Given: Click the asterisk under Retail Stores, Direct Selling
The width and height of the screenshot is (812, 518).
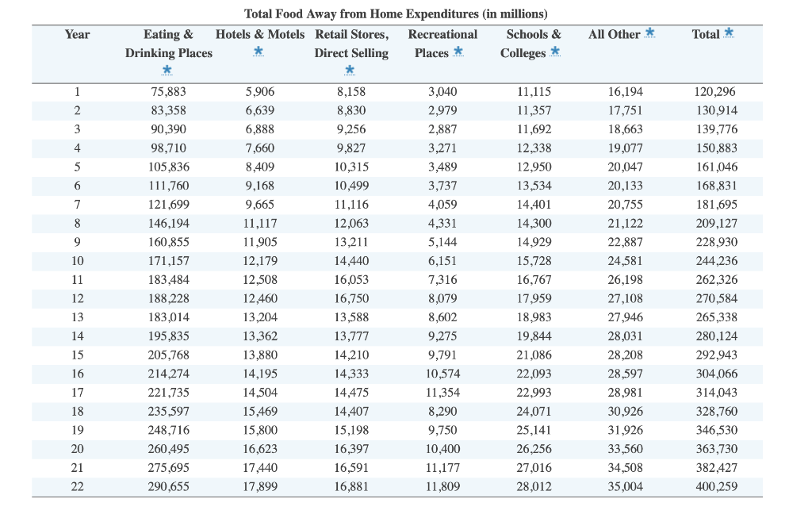Looking at the screenshot, I should pos(350,70).
